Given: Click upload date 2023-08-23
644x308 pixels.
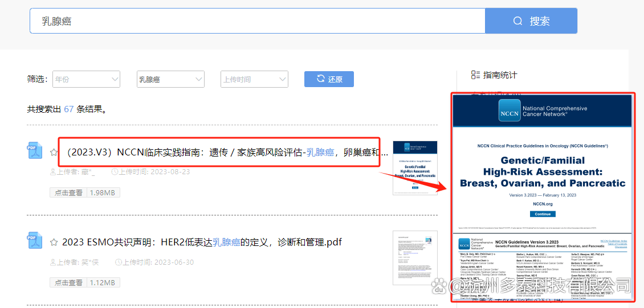Looking at the screenshot, I should click(170, 172).
